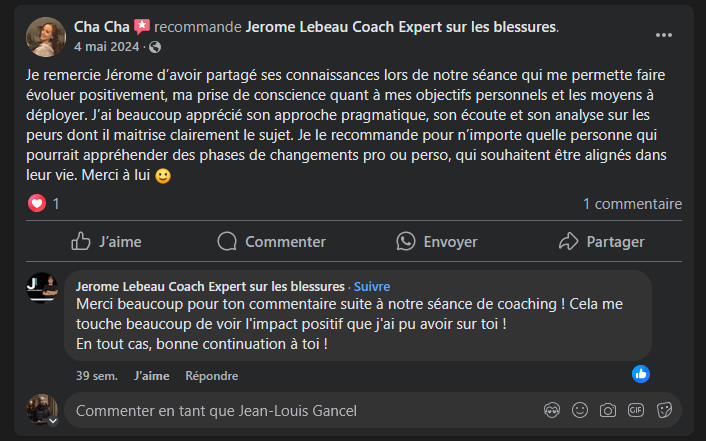Open the post audience globe icon
Viewport: 706px width, 441px height.
[x=155, y=47]
